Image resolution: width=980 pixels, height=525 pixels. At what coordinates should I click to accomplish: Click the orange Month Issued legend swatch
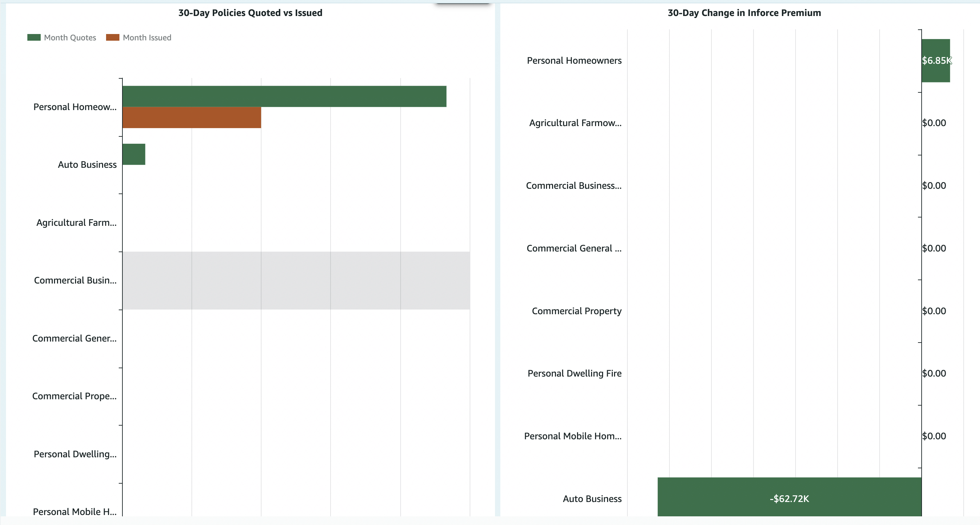pos(113,37)
